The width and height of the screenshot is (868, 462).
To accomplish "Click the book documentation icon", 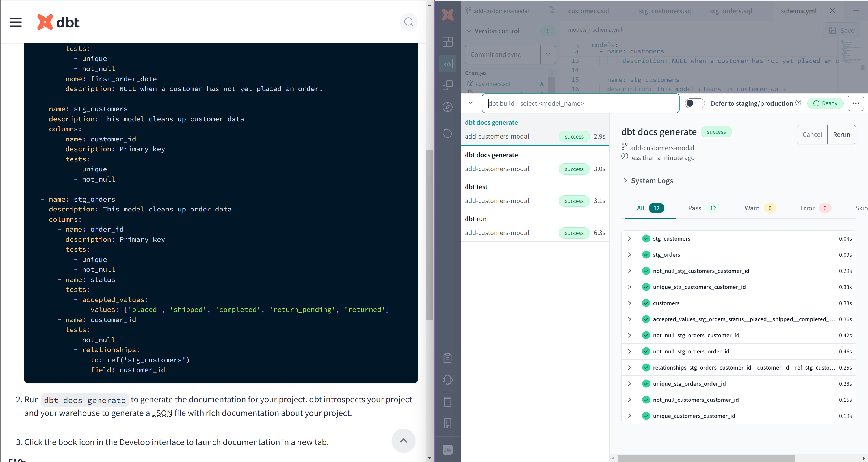I will (447, 401).
